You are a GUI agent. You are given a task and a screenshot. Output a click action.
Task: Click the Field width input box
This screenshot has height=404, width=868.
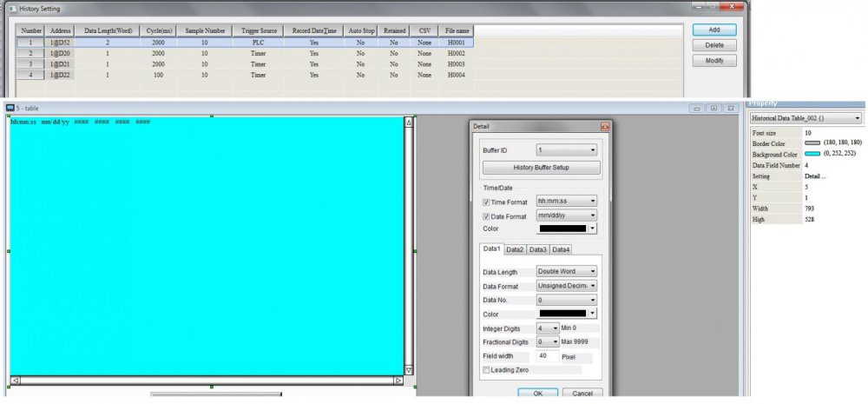point(548,356)
